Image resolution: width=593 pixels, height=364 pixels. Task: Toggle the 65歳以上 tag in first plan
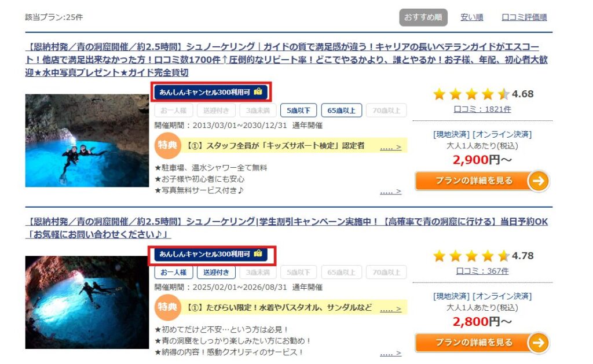pyautogui.click(x=342, y=111)
